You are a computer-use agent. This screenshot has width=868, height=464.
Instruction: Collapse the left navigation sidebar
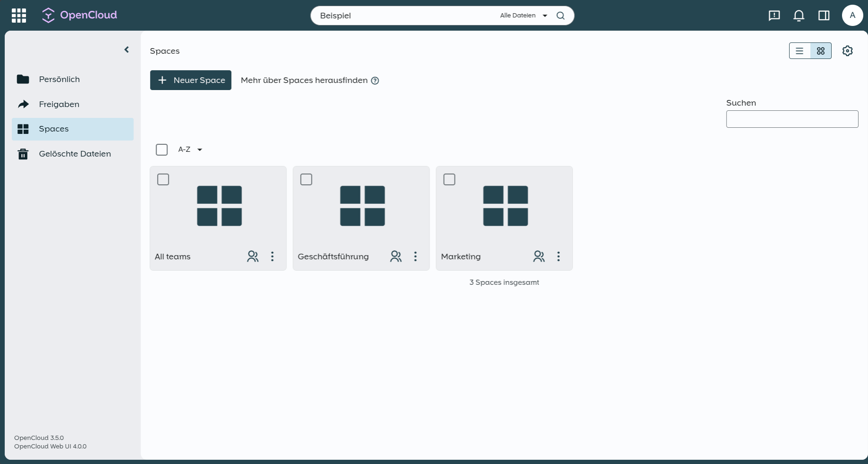126,50
